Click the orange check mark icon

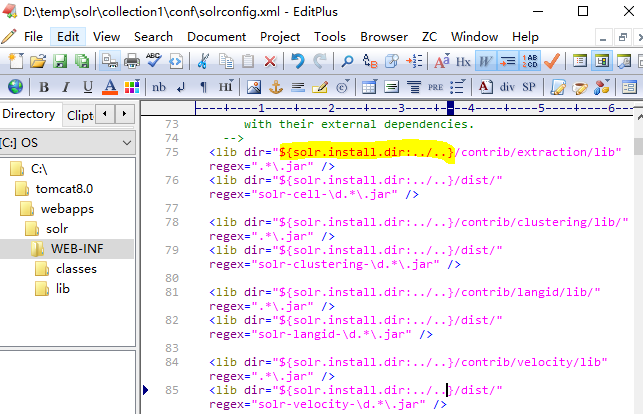[x=552, y=61]
